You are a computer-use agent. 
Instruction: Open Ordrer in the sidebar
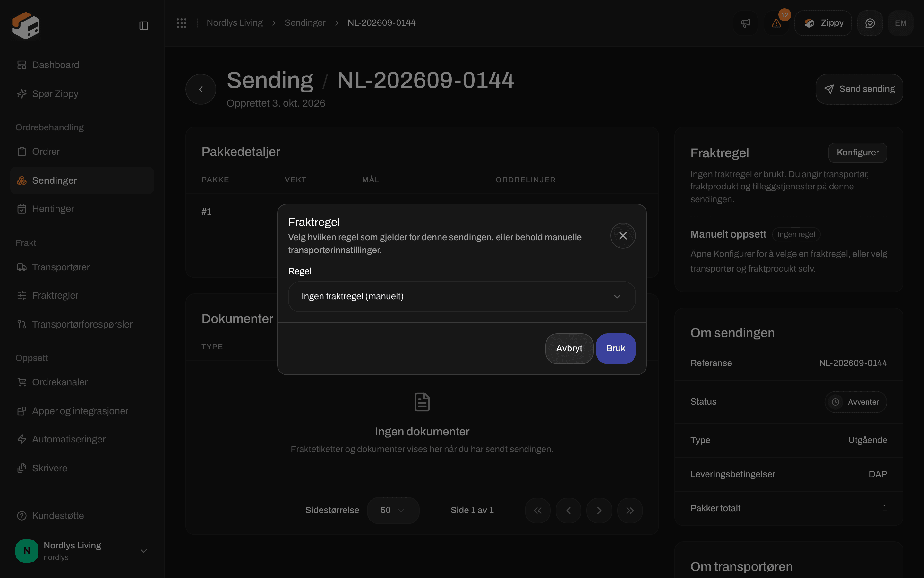[x=82, y=151]
